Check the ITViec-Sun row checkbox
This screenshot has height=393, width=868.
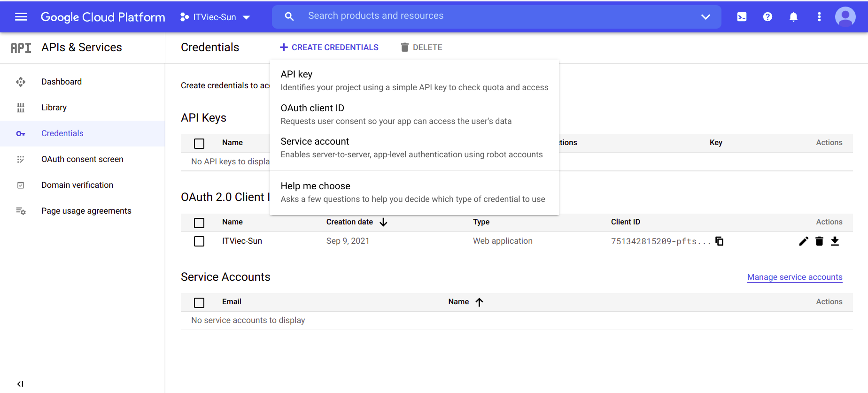pyautogui.click(x=199, y=241)
